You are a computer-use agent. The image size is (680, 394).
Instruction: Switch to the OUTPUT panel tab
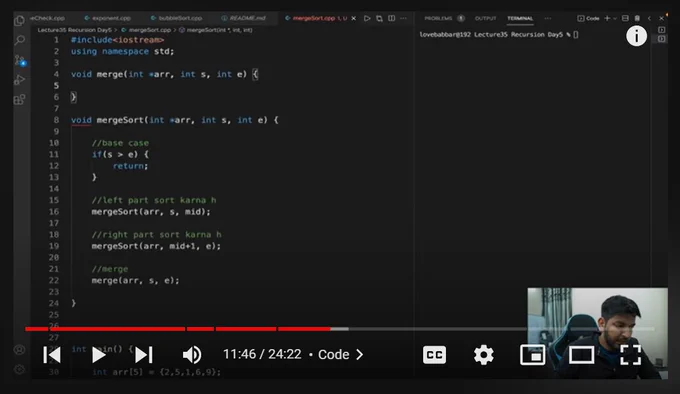coord(485,18)
